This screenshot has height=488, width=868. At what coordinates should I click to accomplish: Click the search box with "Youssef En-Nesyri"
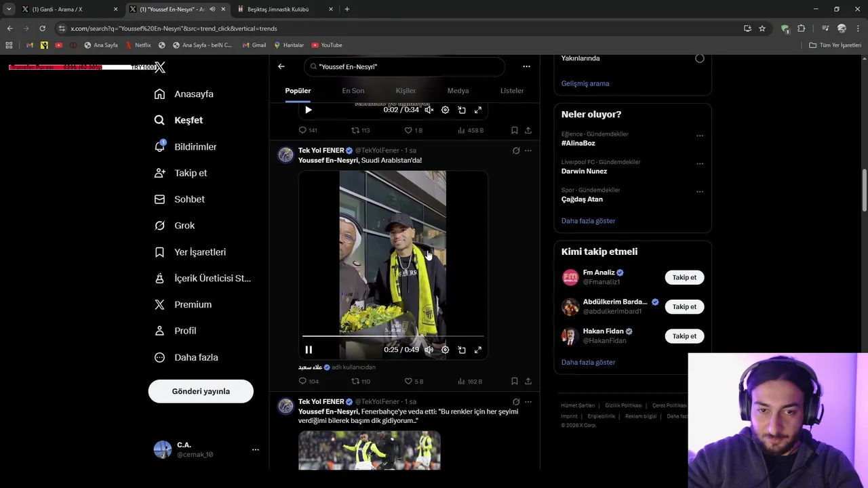pyautogui.click(x=405, y=66)
